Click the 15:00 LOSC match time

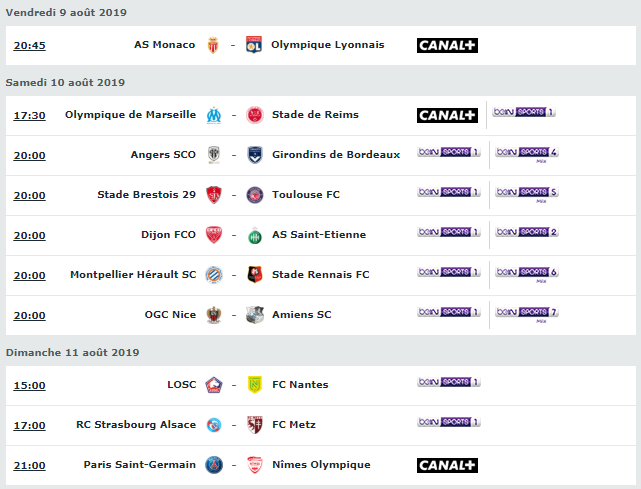coord(29,386)
